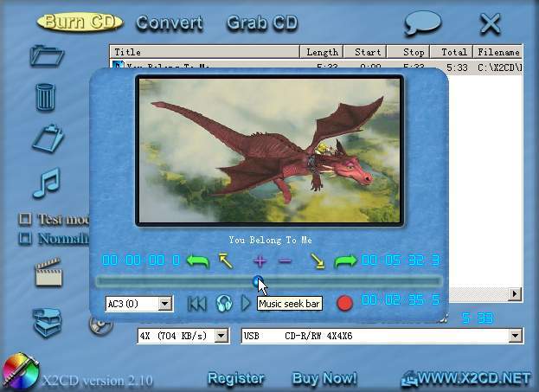Click the start time 00 00 00 0 display
The image size is (539, 392).
pyautogui.click(x=141, y=260)
